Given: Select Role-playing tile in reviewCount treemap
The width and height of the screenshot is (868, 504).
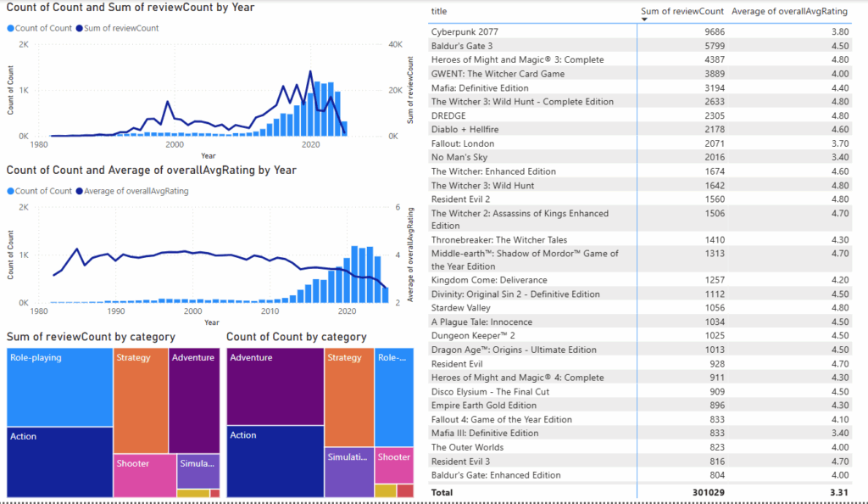Looking at the screenshot, I should point(60,387).
